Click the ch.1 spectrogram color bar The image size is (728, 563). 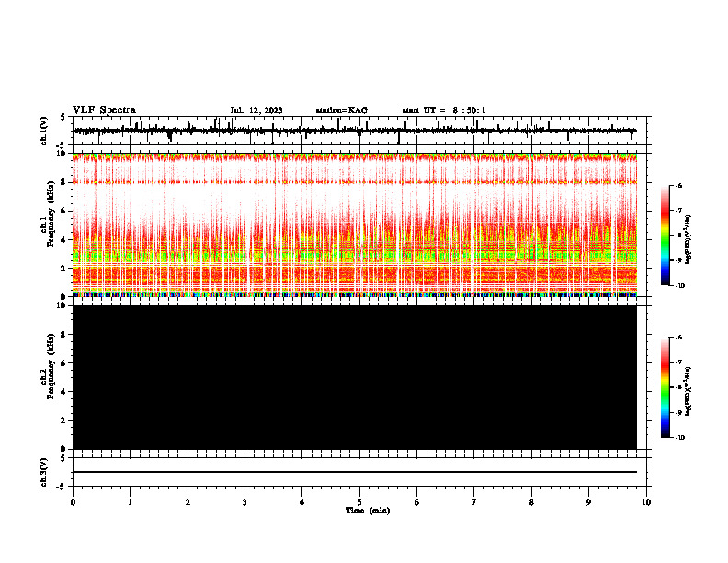click(665, 236)
